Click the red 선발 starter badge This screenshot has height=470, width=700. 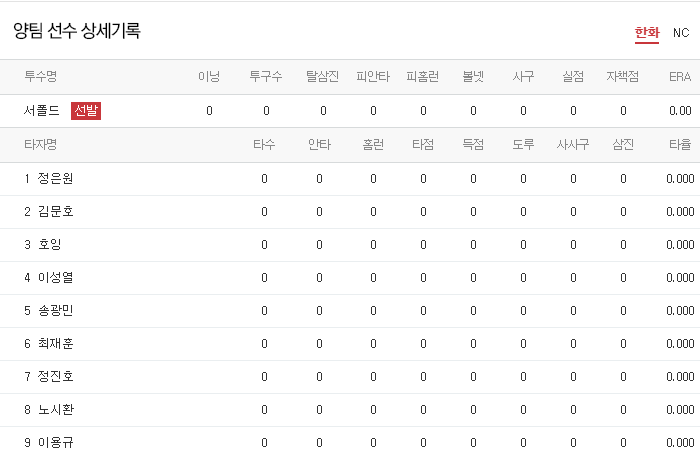click(x=86, y=111)
